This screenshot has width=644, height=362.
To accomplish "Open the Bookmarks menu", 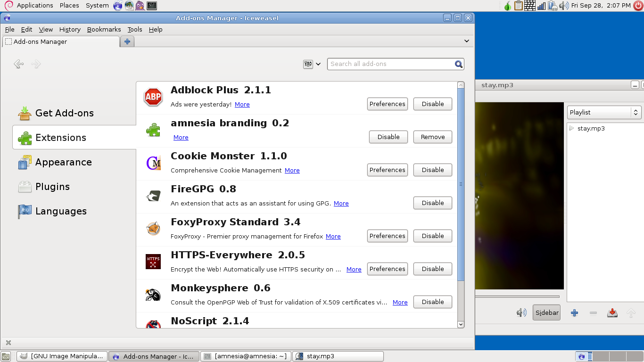I will [104, 29].
